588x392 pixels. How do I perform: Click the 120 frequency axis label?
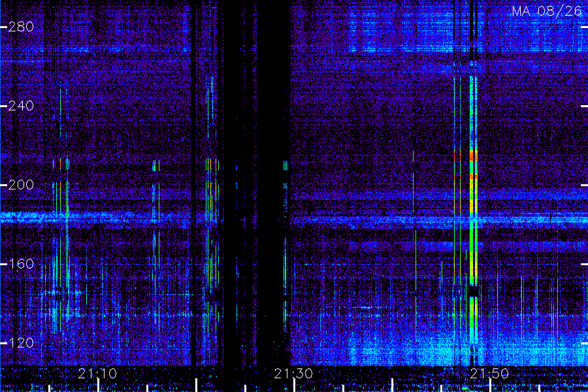point(21,343)
